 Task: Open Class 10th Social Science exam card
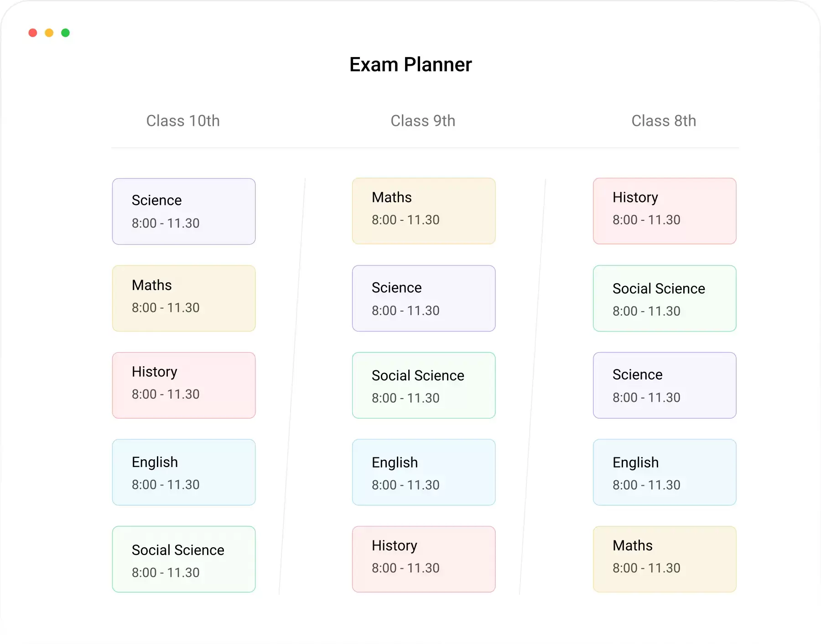pos(184,559)
